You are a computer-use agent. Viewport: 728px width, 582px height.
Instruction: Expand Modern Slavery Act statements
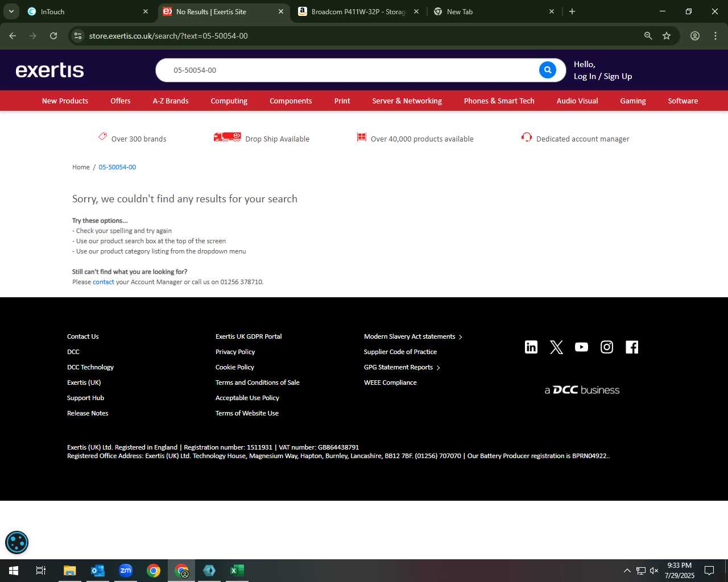pyautogui.click(x=413, y=336)
